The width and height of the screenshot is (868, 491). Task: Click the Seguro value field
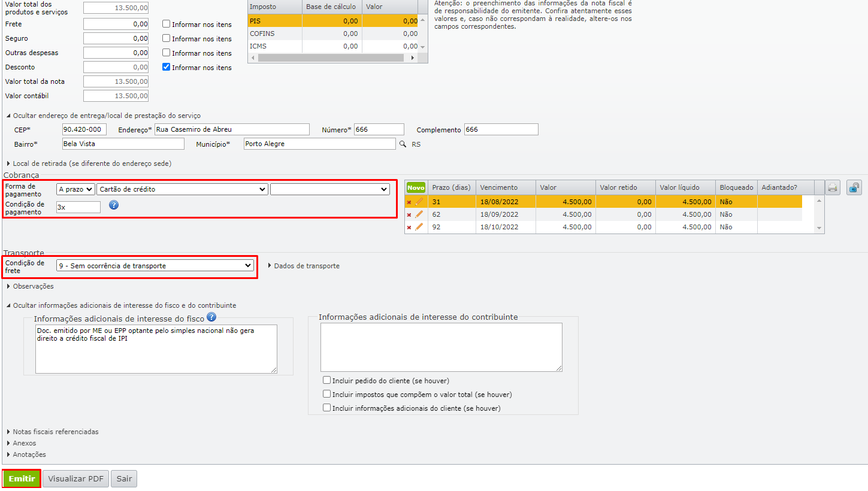[x=116, y=38]
